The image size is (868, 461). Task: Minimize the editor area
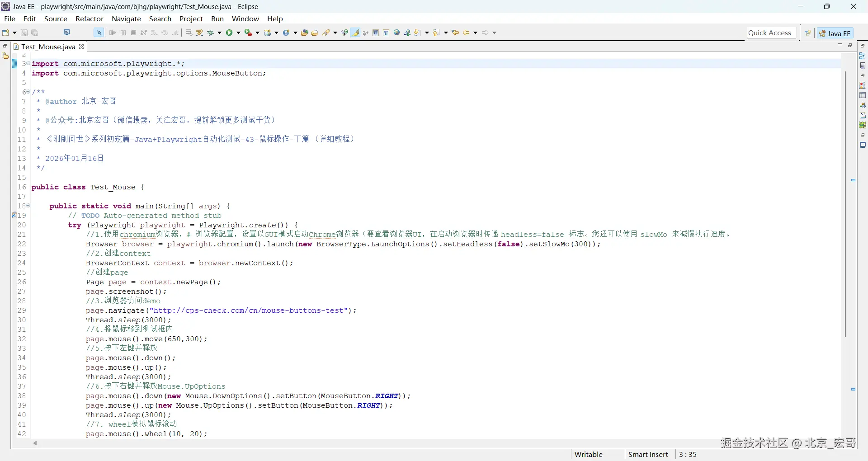click(x=840, y=45)
